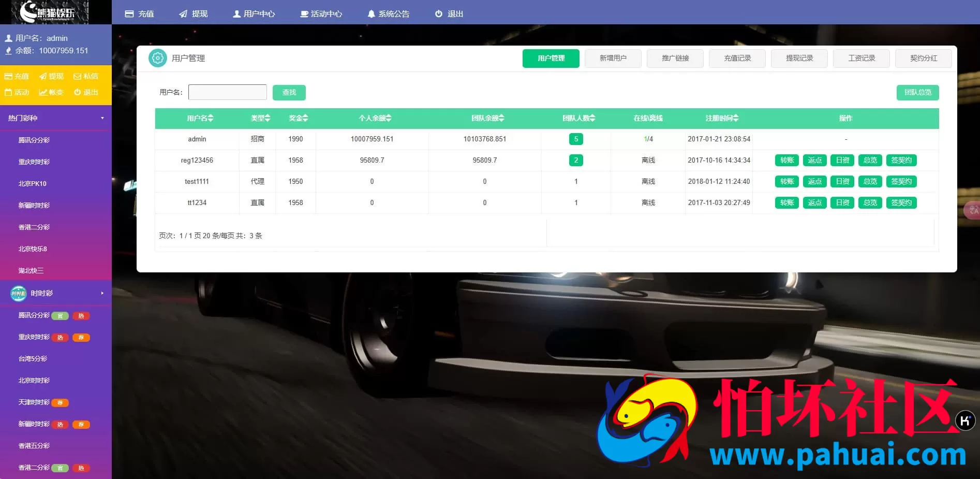Image resolution: width=980 pixels, height=479 pixels.
Task: Click the green team count badge 5
Action: click(x=575, y=139)
